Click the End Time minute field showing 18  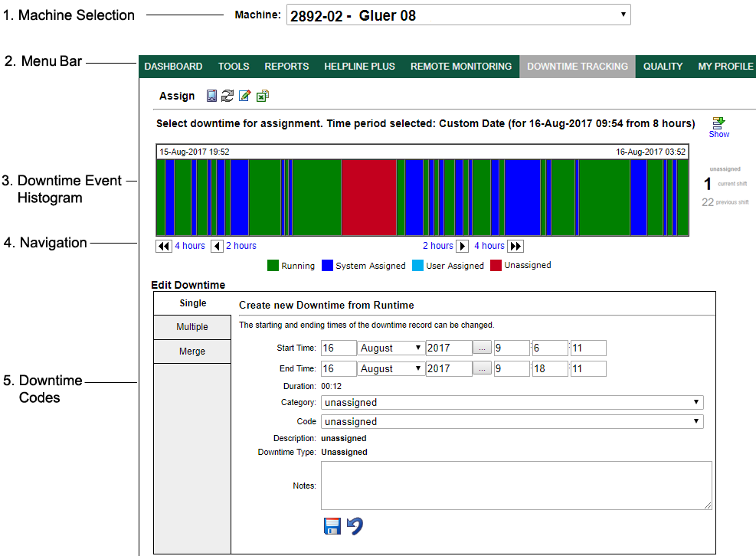point(550,369)
